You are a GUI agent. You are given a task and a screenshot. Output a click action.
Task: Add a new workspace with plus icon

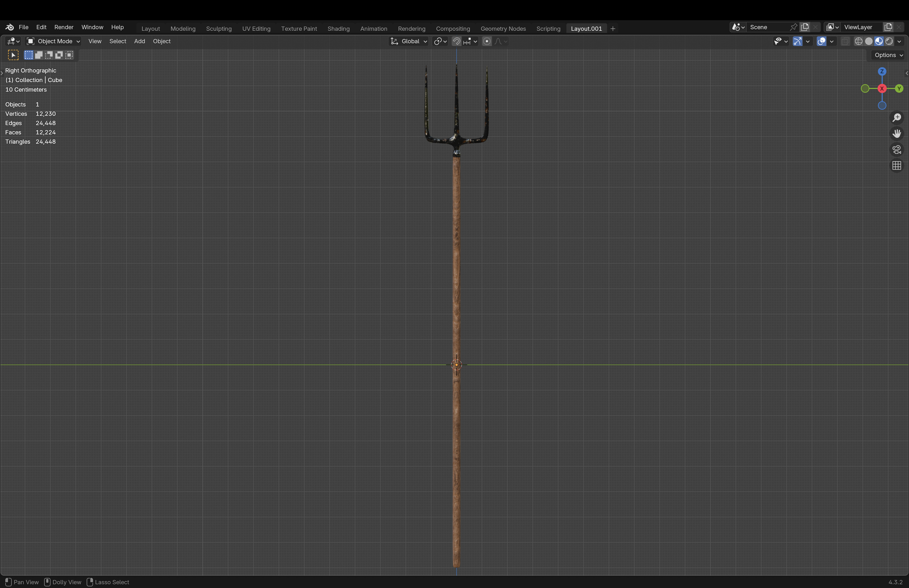coord(613,29)
